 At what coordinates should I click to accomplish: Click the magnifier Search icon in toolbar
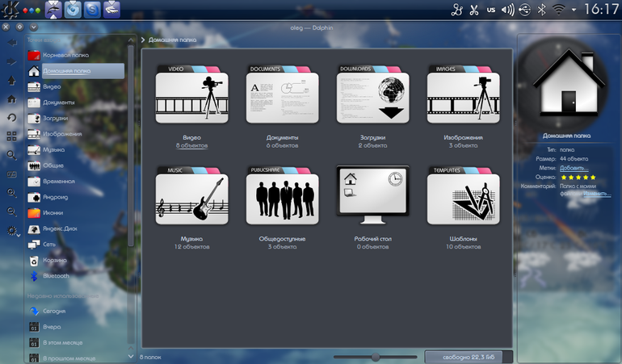click(12, 155)
